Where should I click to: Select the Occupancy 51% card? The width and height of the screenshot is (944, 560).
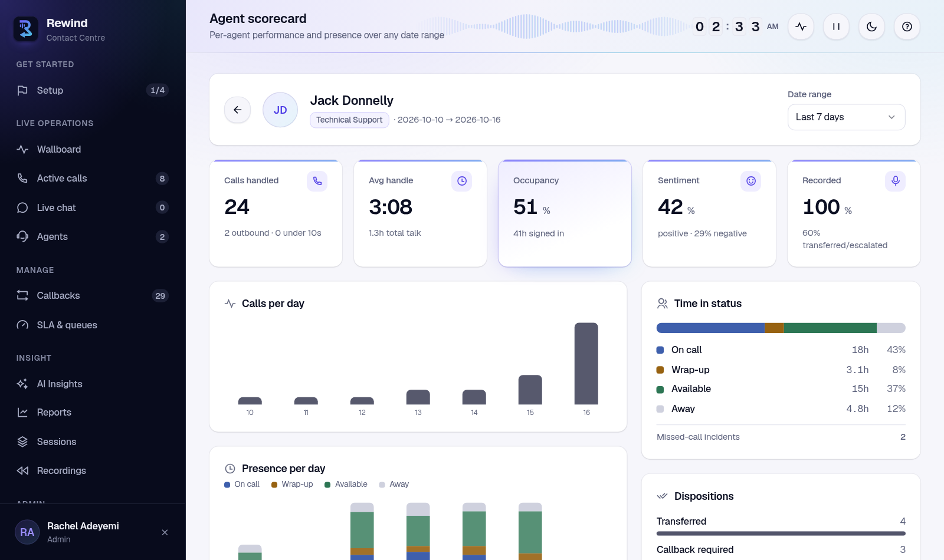[565, 213]
